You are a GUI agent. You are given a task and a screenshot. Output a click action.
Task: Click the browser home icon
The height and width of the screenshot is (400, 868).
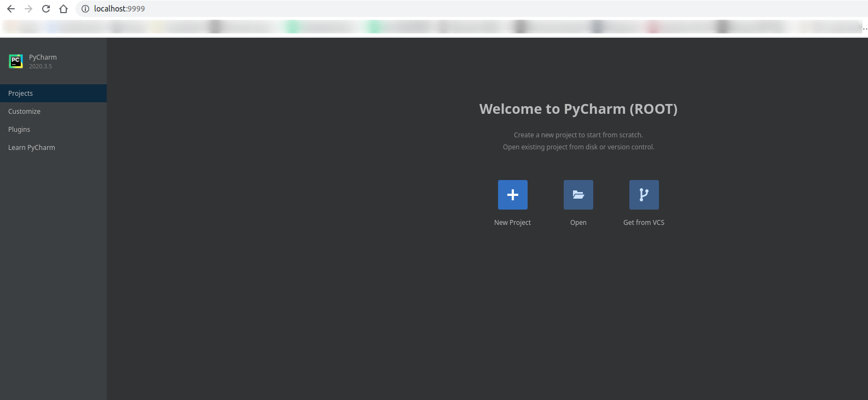click(63, 9)
